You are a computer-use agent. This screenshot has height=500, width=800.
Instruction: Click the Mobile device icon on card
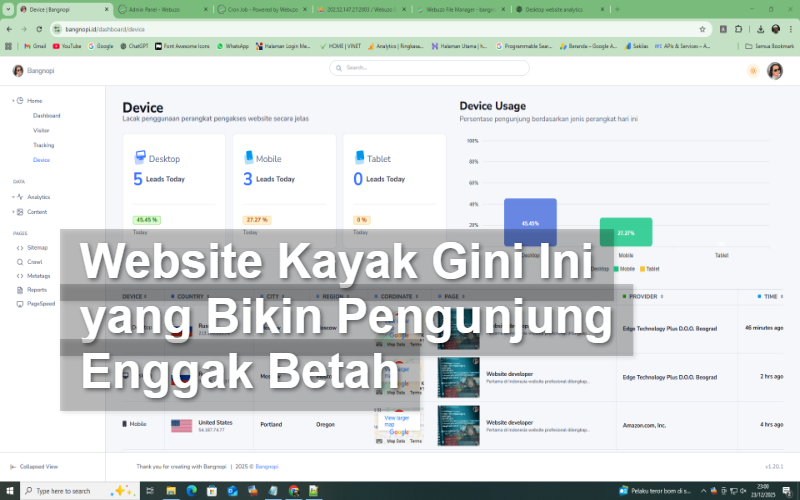249,158
